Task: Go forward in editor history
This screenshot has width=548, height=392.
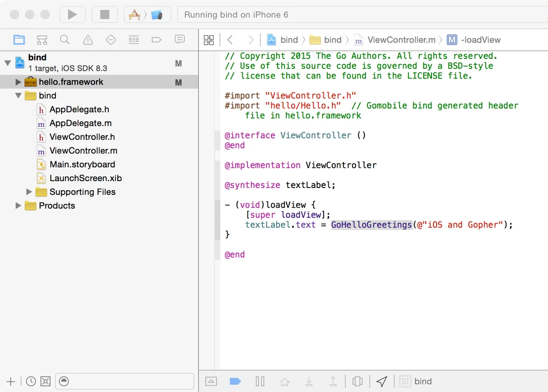Action: coord(251,40)
